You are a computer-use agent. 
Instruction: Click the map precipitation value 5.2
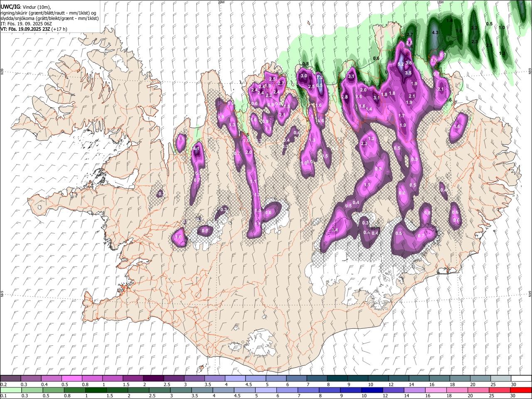401,64
